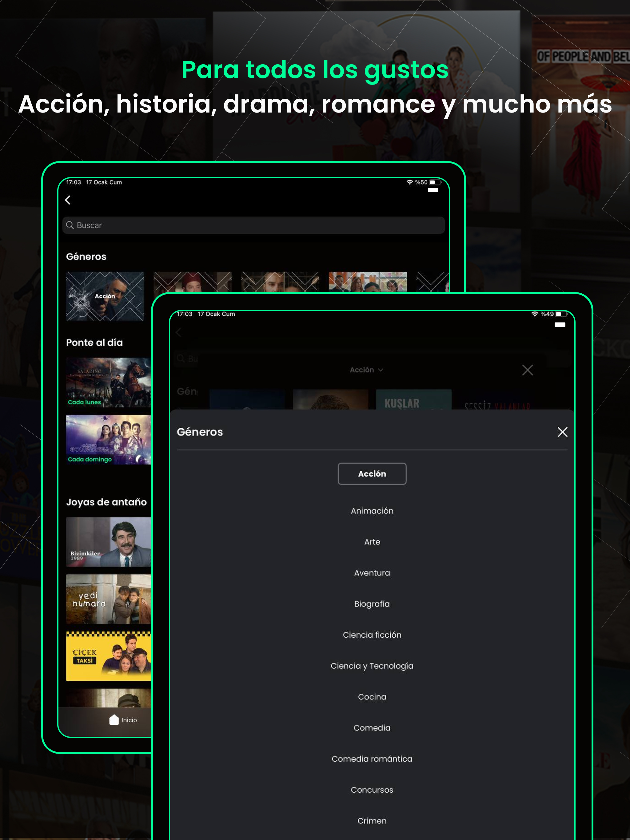Open the second genre thumbnail with fez man

coord(193,281)
